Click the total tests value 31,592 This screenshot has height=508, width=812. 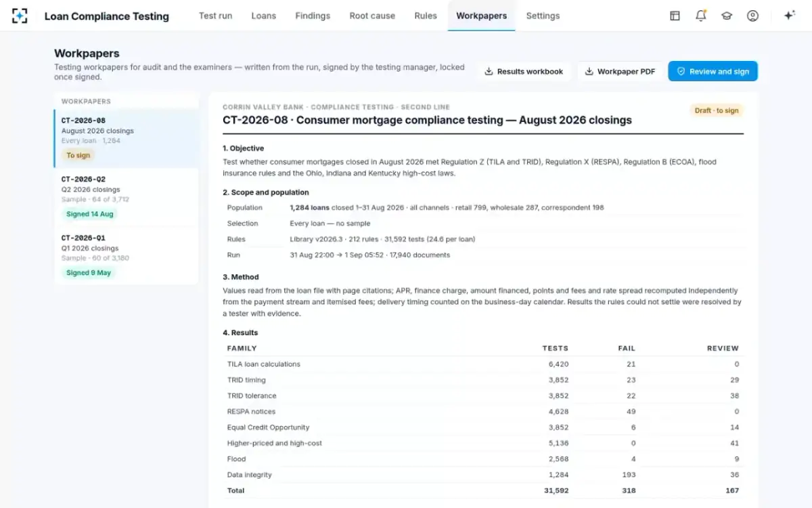(556, 490)
